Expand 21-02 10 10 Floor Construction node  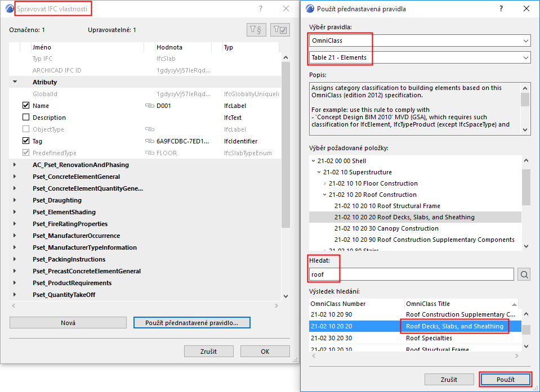click(x=324, y=183)
